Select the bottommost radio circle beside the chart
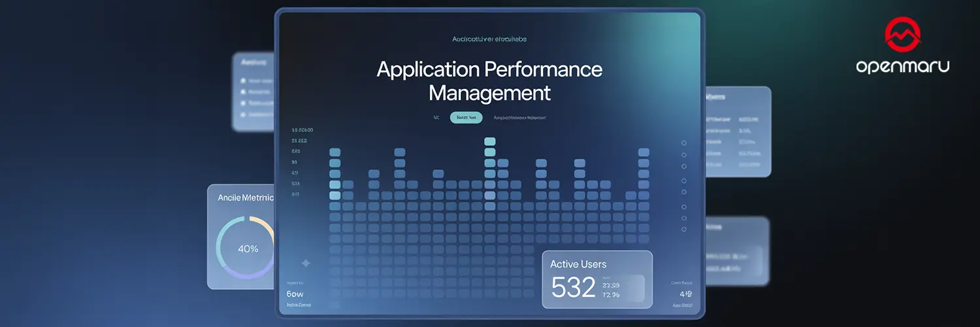 [684, 230]
